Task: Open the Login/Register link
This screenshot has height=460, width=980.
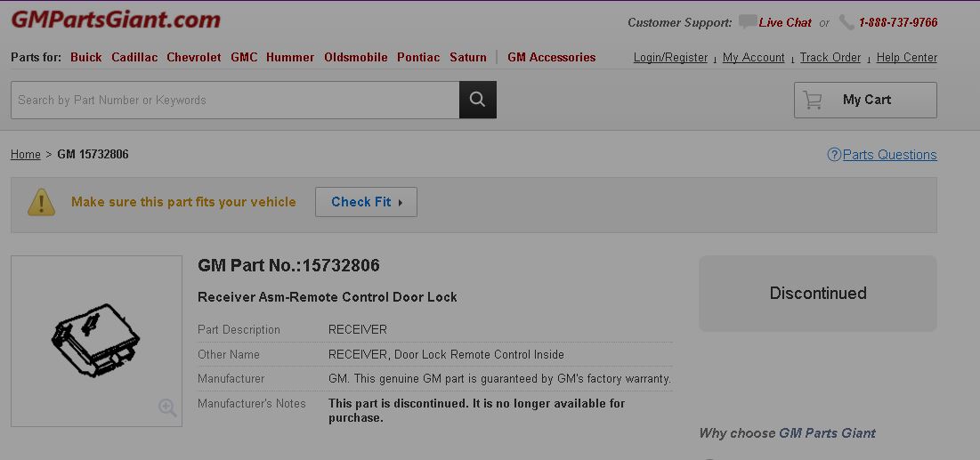Action: [670, 58]
